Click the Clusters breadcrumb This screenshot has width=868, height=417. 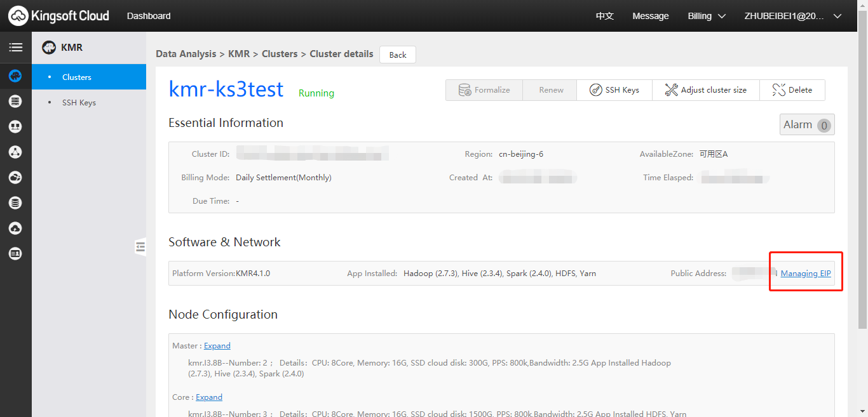(280, 54)
